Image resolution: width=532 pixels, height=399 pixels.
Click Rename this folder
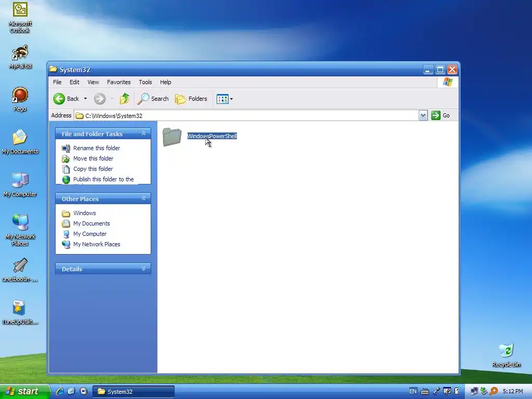[97, 148]
